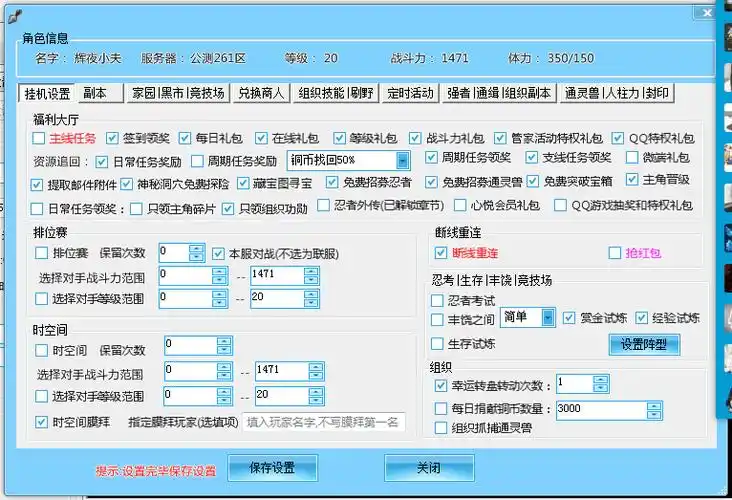Select the 定时活动 tab
Viewport: 732px width, 500px height.
point(410,93)
